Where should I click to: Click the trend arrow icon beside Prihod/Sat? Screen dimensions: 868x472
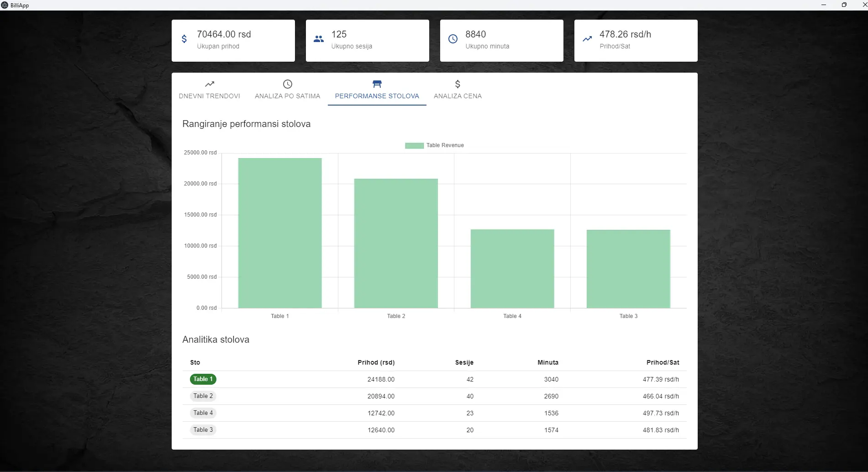coord(587,39)
